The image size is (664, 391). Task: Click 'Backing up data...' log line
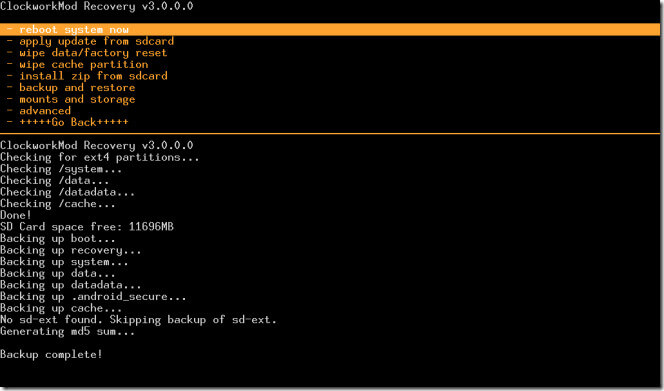tap(58, 273)
